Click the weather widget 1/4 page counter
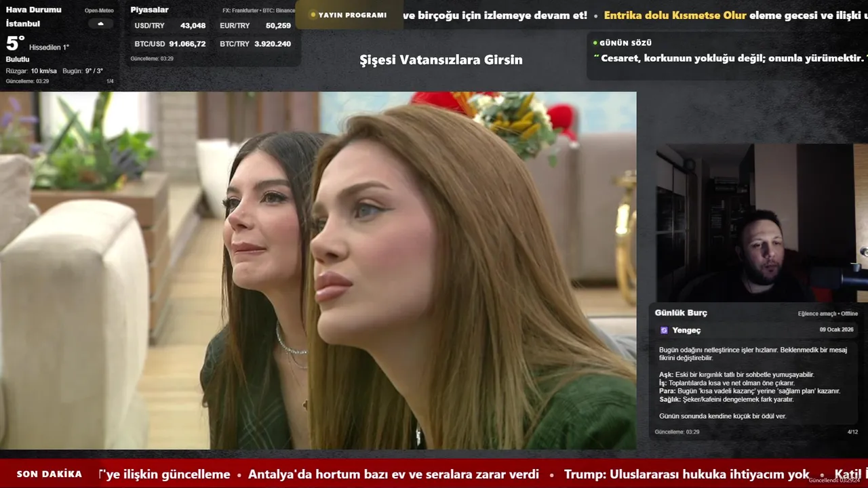The height and width of the screenshot is (488, 868). point(110,81)
